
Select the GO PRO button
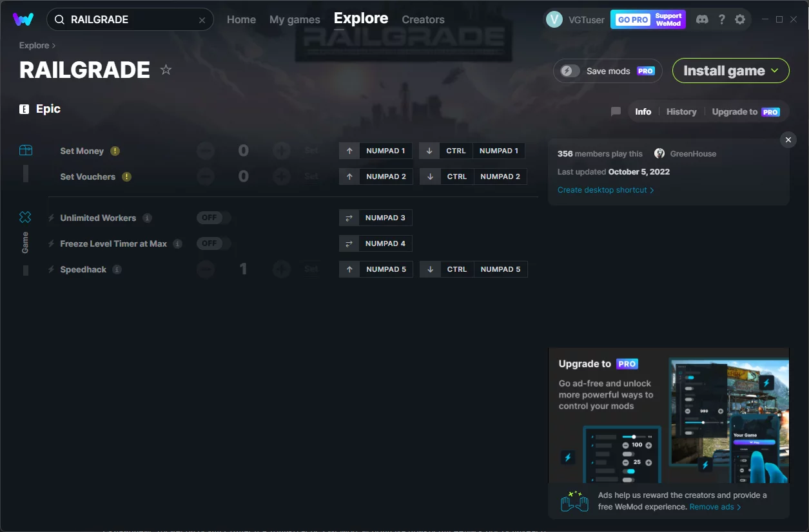pyautogui.click(x=648, y=19)
